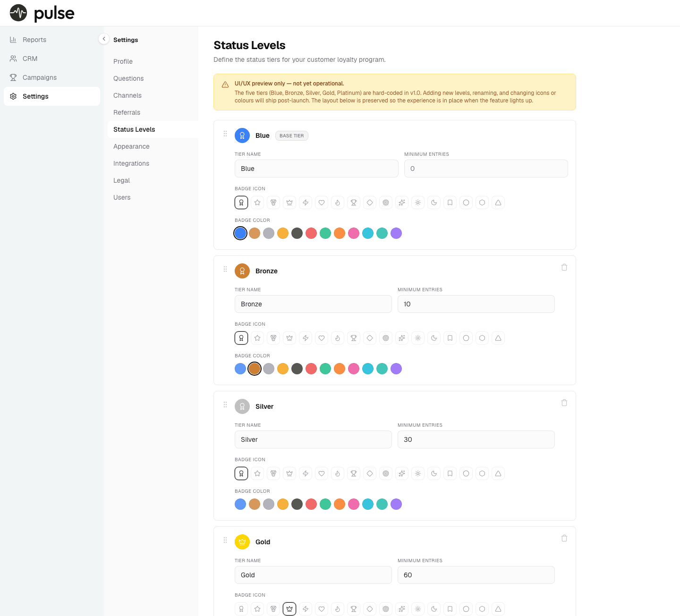Screen dimensions: 680x616
Task: Pick the heart badge icon for Silver tier
Action: pos(322,473)
